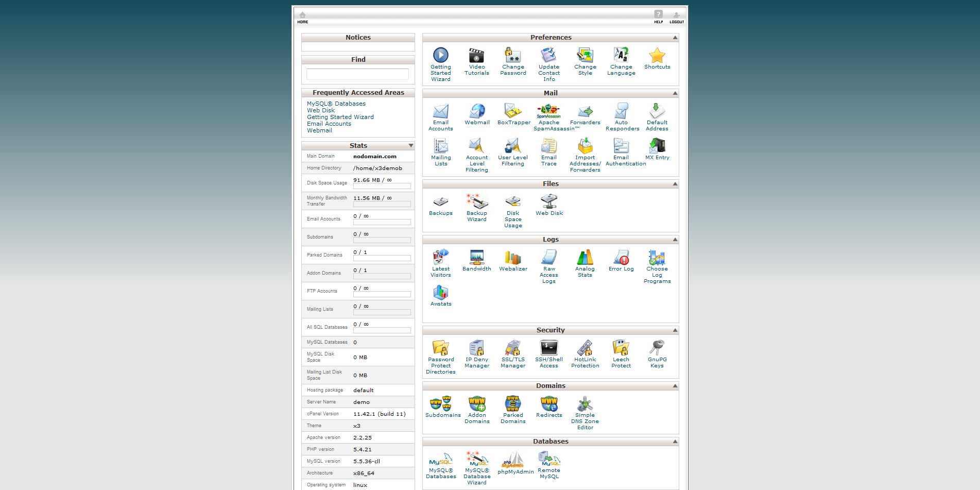Open Auto Responders
The height and width of the screenshot is (490, 980).
pyautogui.click(x=621, y=111)
